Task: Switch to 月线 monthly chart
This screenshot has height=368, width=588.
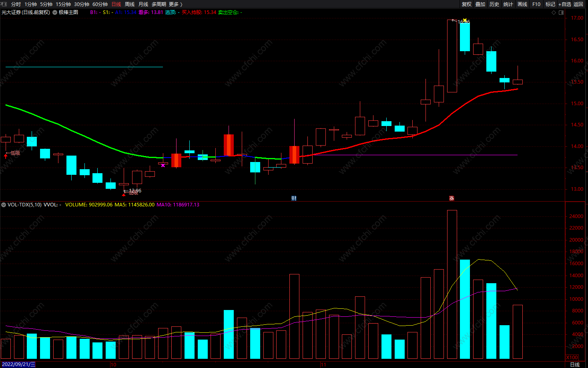Action: (143, 4)
